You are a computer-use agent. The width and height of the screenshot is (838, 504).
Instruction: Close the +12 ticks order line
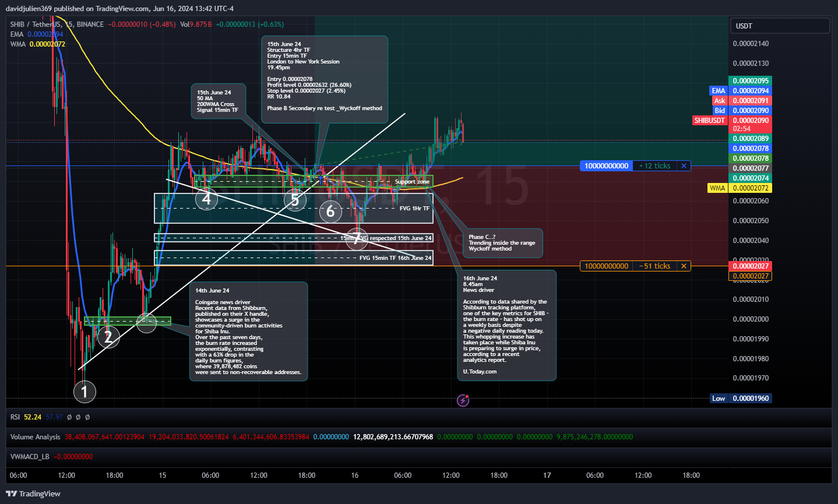(684, 166)
